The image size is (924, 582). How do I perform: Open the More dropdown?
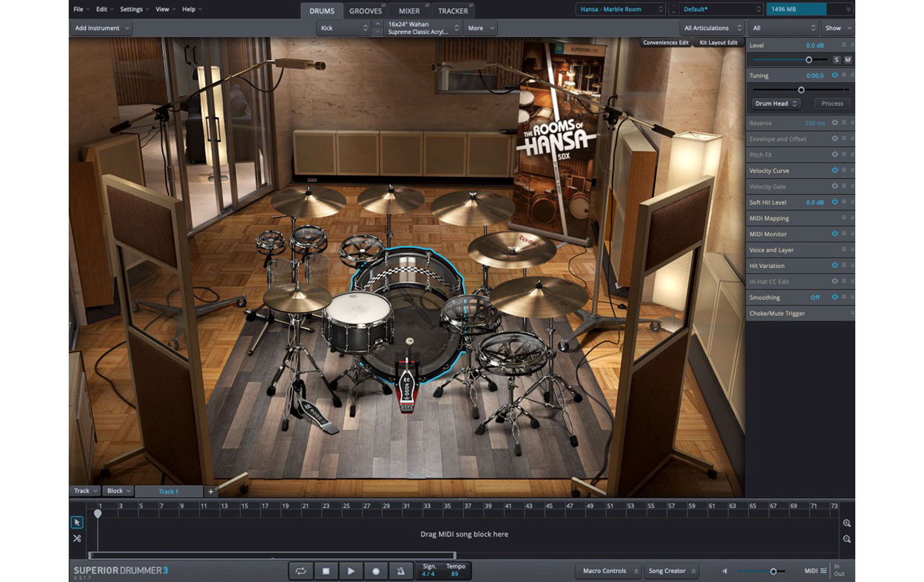[x=480, y=28]
